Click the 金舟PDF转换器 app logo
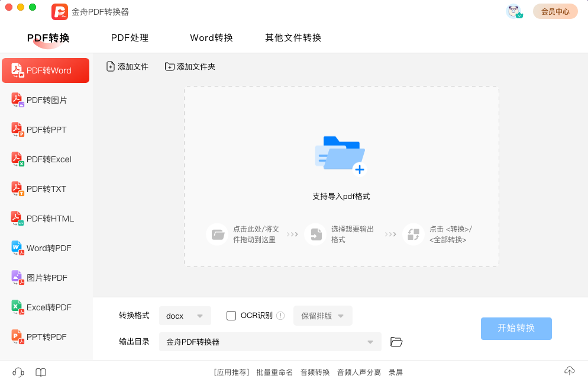588x382 pixels. (x=60, y=12)
